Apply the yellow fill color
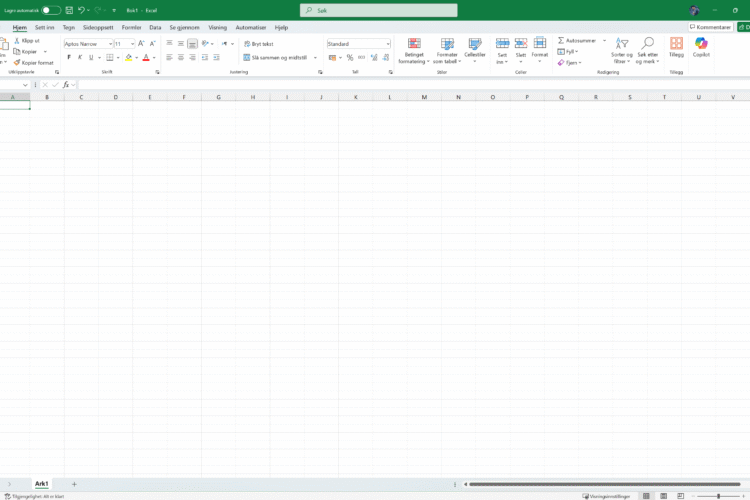This screenshot has width=750, height=500. click(x=129, y=57)
